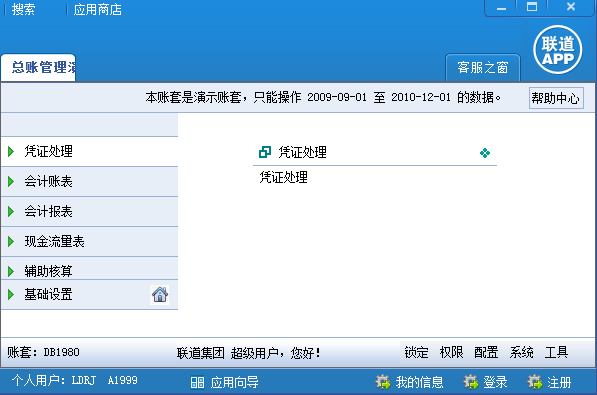597x395 pixels.
Task: Open 我的信息 in the status bar
Action: click(x=419, y=382)
